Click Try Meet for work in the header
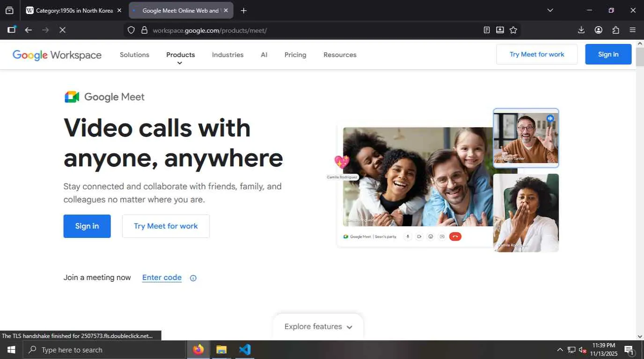Screen dimensions: 644x359 [537, 54]
